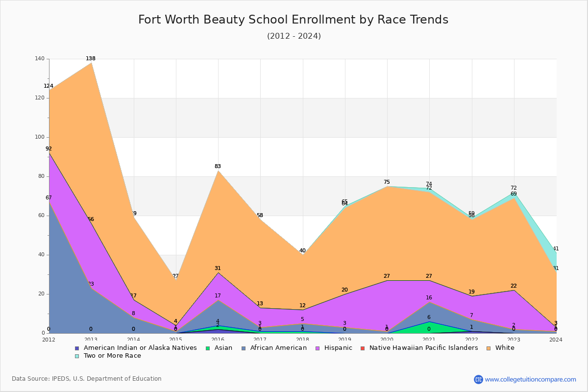Click the 2020 x-axis label
588x392 pixels.
(x=387, y=340)
